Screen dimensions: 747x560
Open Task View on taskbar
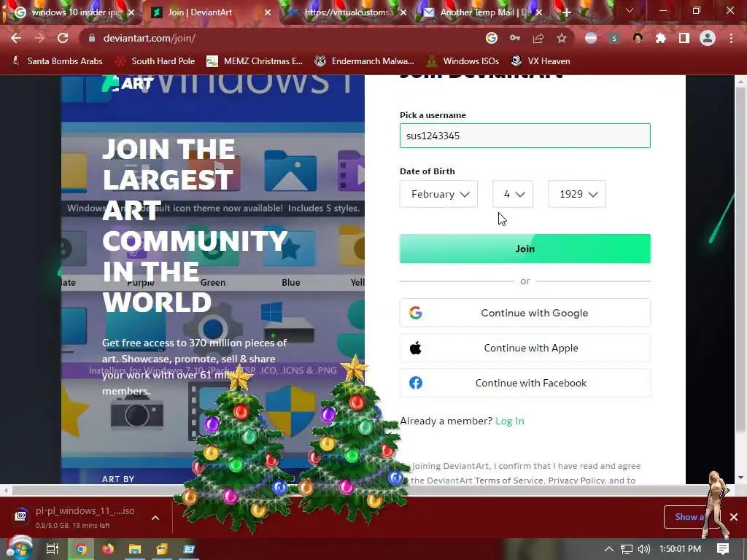tap(53, 549)
